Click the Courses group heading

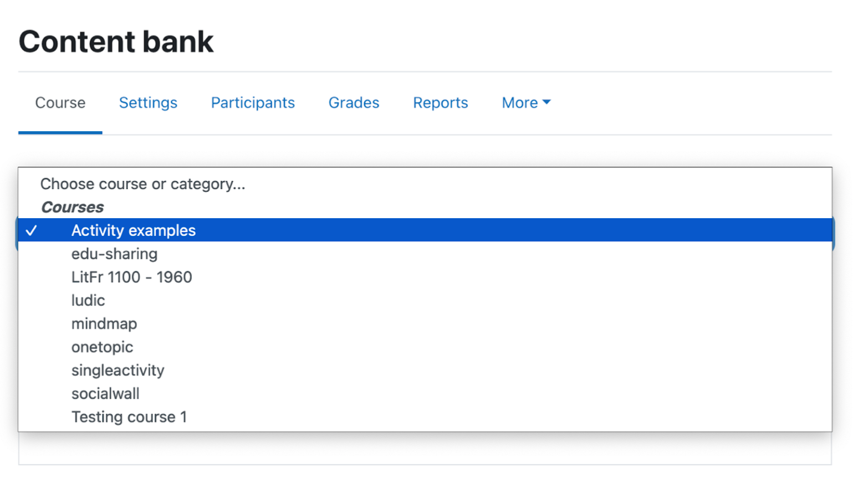tap(72, 207)
